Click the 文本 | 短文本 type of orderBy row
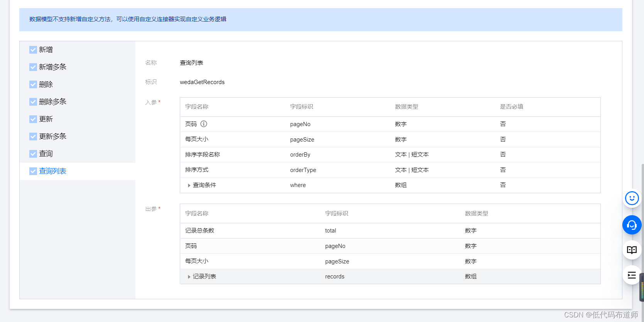644x322 pixels. [412, 155]
